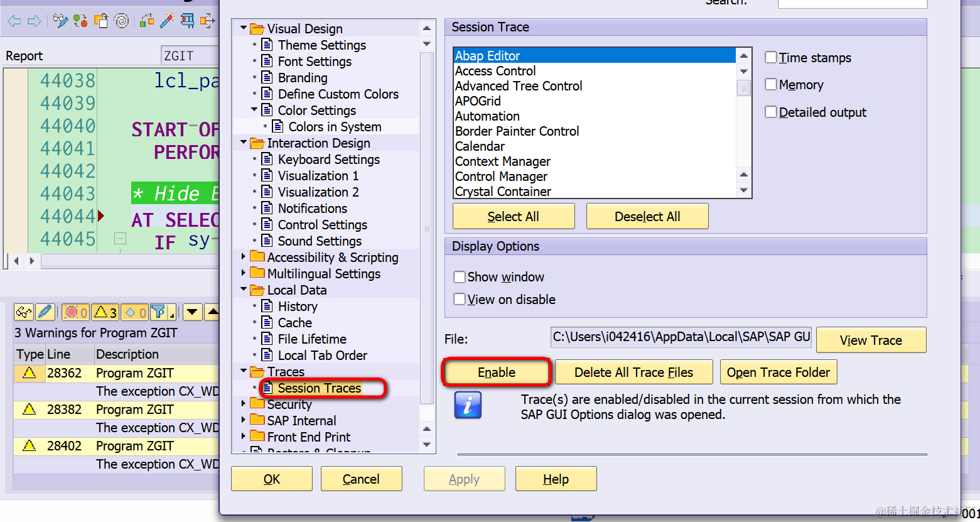Expand the Multilingual Settings node
The width and height of the screenshot is (980, 522).
244,273
